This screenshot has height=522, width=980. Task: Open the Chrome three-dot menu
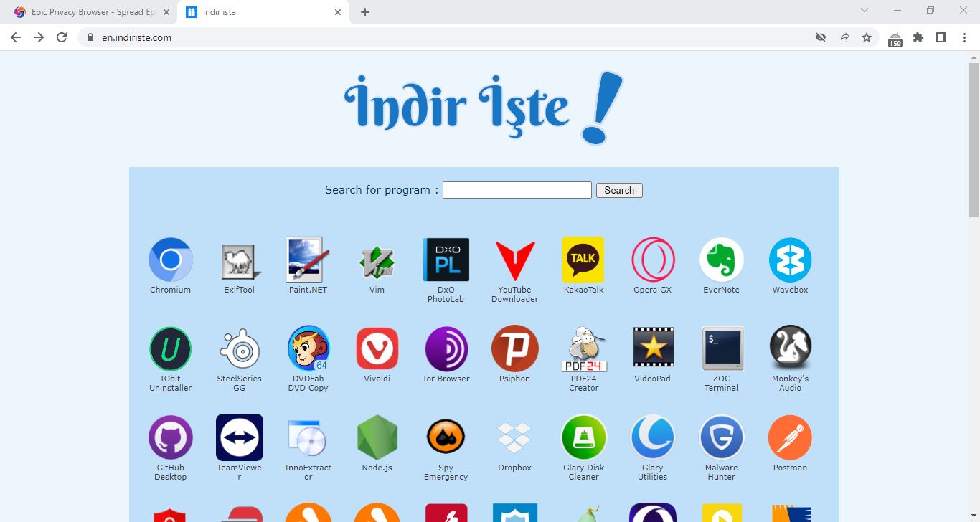(964, 37)
